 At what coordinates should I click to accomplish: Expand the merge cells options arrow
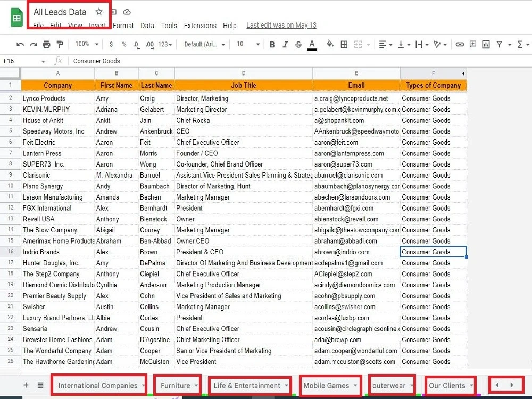pos(368,45)
